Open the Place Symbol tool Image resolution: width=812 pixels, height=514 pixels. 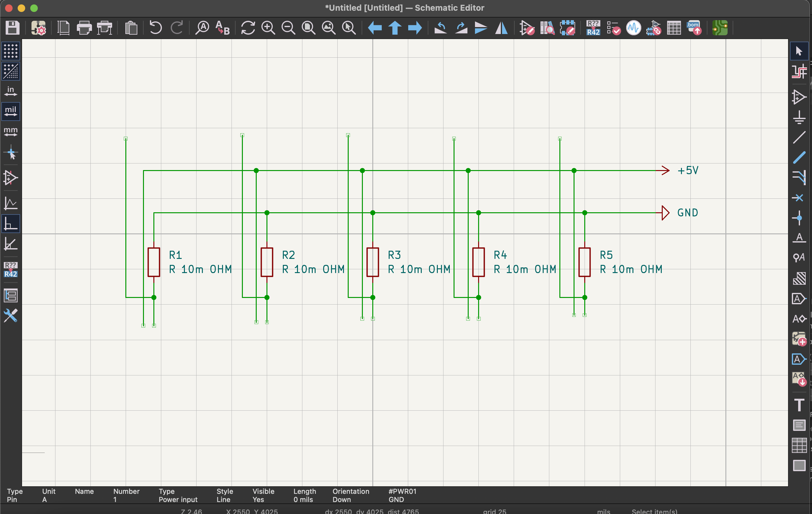click(x=798, y=97)
